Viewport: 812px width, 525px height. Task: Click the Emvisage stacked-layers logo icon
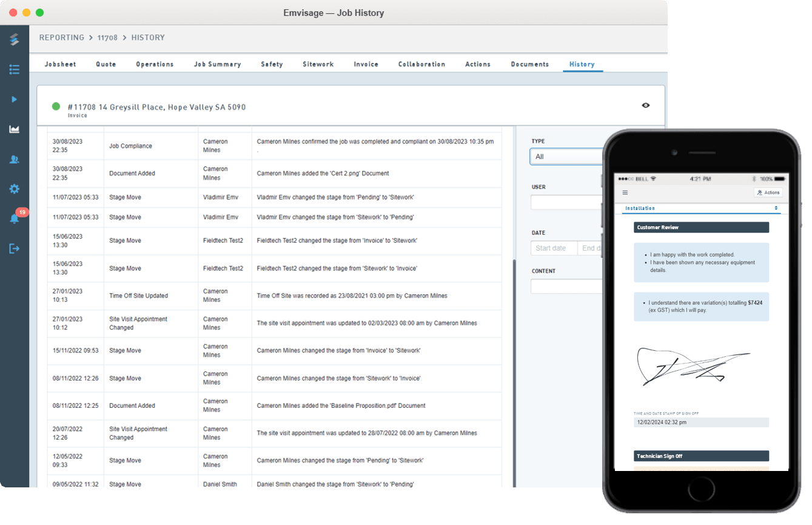click(x=15, y=40)
